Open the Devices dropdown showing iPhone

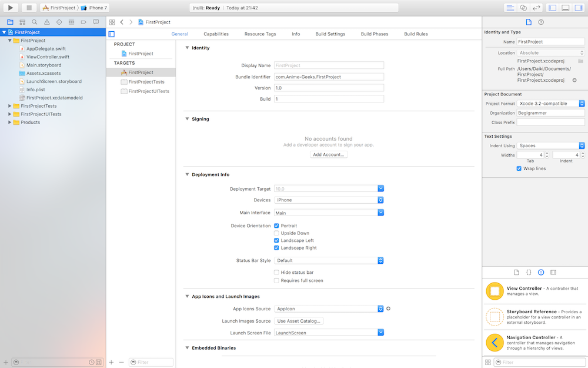[329, 200]
